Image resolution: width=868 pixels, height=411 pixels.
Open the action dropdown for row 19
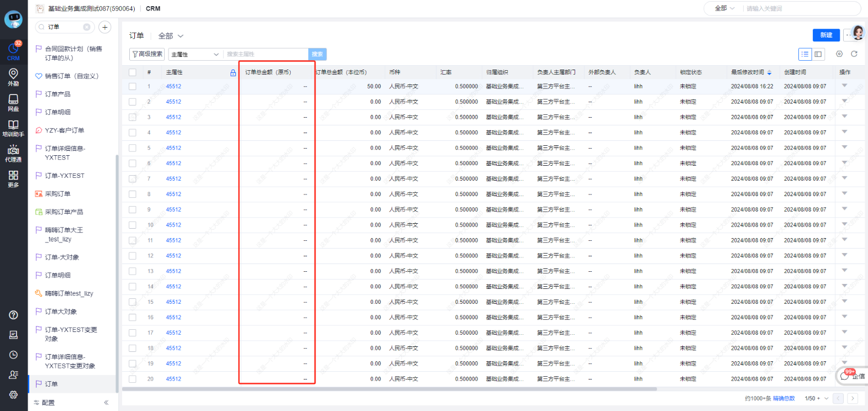(844, 363)
